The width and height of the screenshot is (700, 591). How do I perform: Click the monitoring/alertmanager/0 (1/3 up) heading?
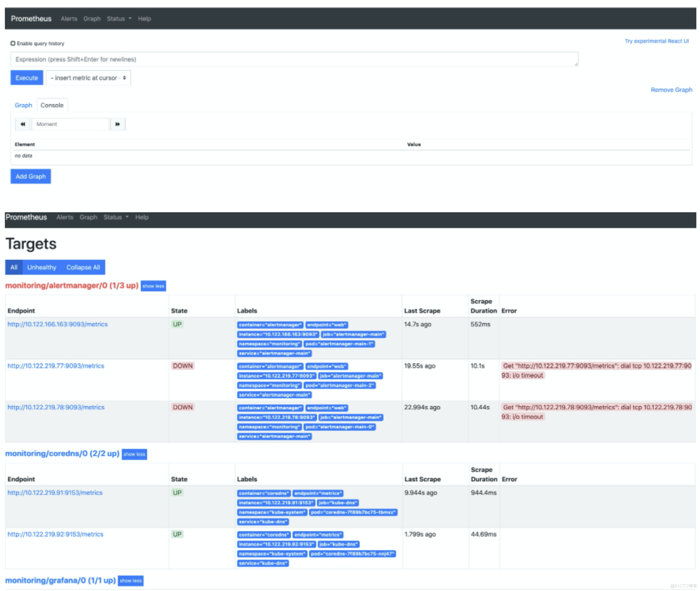72,286
